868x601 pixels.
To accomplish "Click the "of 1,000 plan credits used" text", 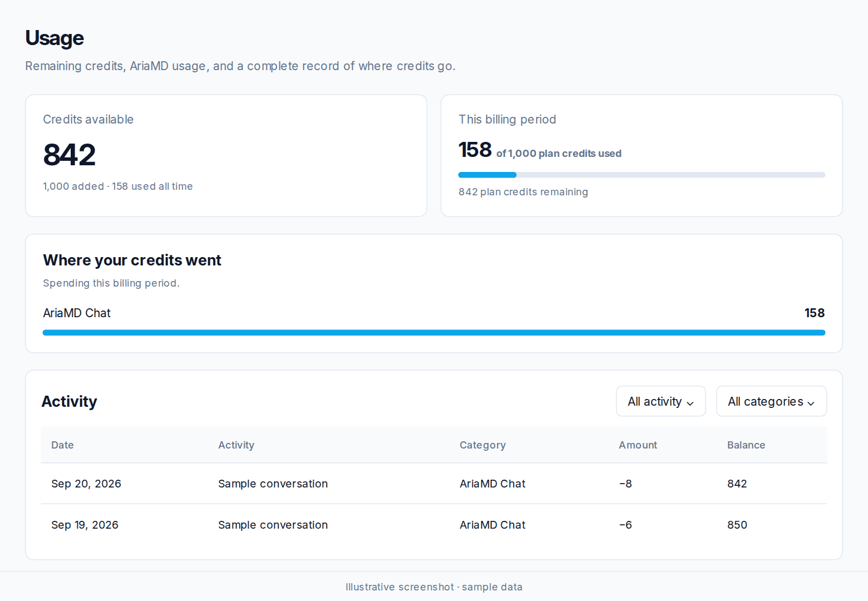I will pyautogui.click(x=559, y=154).
